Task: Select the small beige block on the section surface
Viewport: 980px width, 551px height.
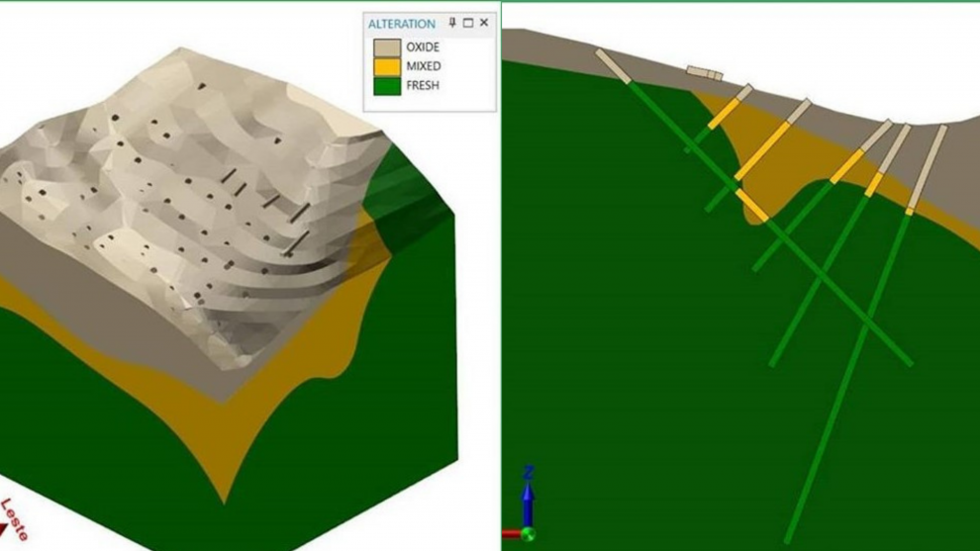Action: (705, 73)
